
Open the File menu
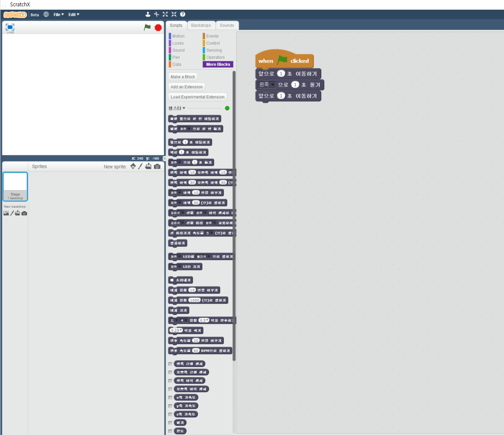[x=59, y=15]
